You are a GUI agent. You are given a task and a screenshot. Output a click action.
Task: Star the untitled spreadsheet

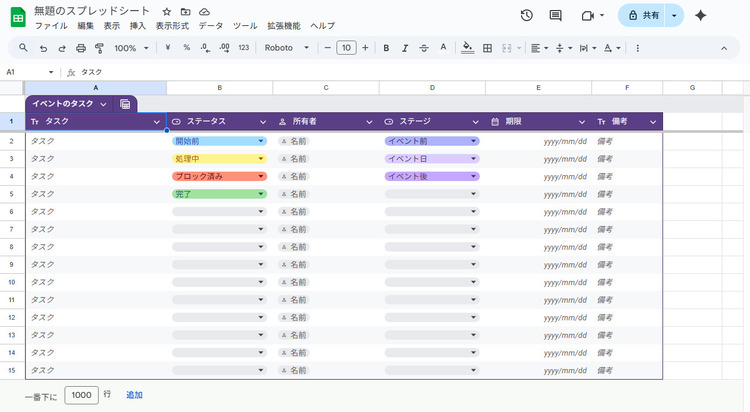(x=166, y=12)
